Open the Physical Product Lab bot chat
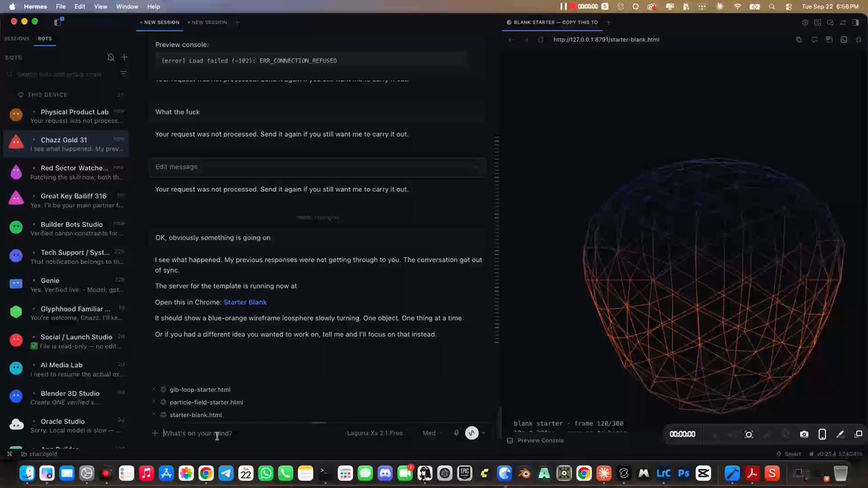 tap(65, 116)
